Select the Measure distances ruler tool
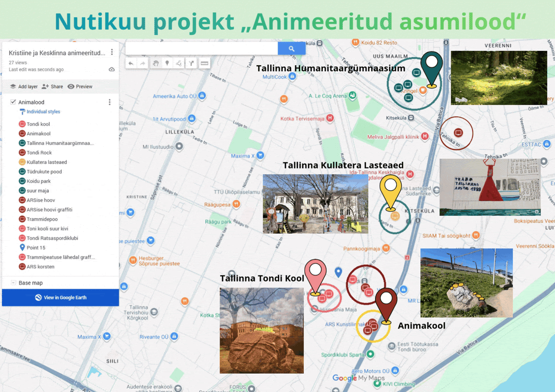 click(x=204, y=63)
